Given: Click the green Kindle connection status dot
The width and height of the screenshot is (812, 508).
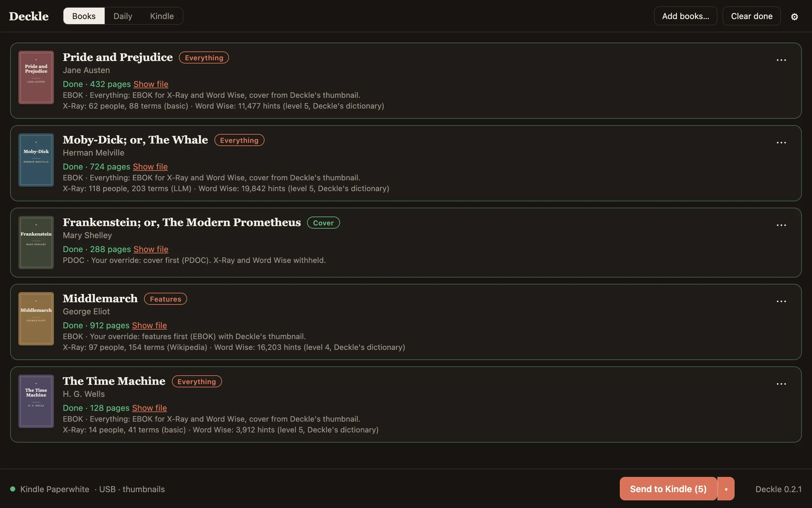Looking at the screenshot, I should [x=13, y=489].
